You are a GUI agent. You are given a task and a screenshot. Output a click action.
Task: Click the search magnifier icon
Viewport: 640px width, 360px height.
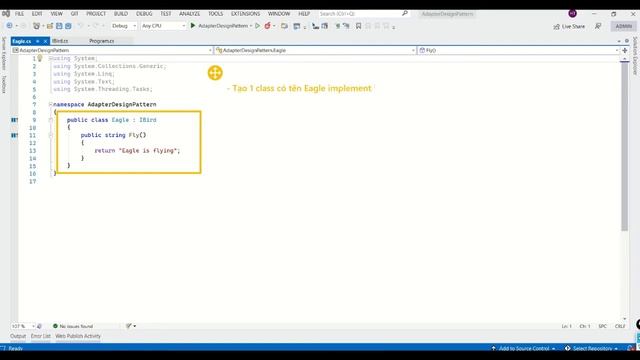tap(404, 13)
